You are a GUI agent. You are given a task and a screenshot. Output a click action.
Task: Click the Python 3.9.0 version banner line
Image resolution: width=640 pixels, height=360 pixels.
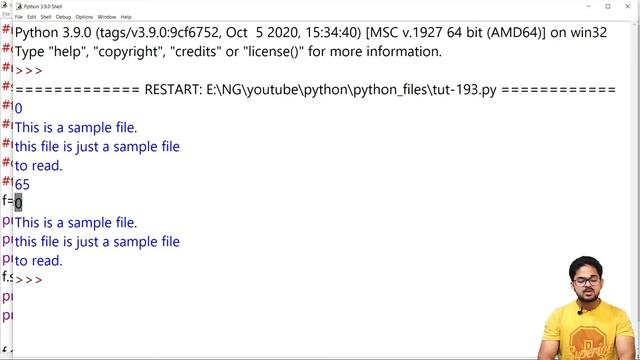pos(311,33)
